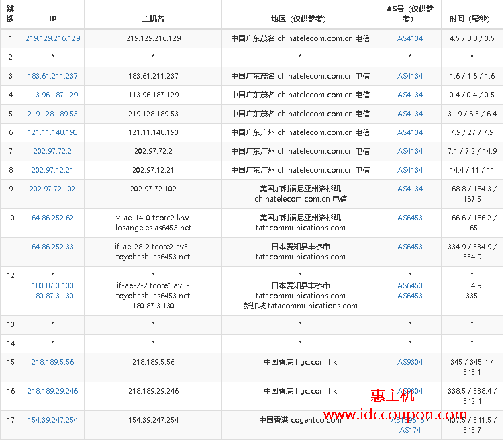The width and height of the screenshot is (504, 440).
Task: Open AS6453 link in hop 10 row
Action: [410, 218]
